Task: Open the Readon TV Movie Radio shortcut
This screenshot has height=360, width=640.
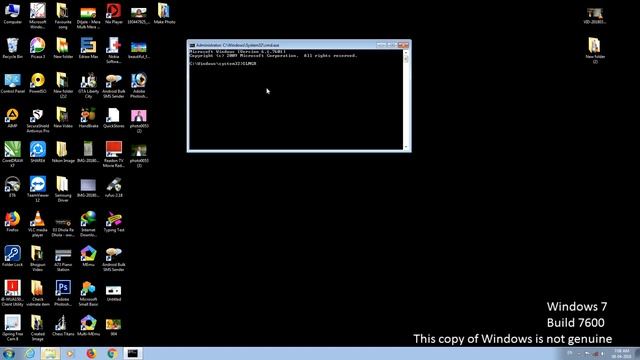Action: [x=113, y=154]
